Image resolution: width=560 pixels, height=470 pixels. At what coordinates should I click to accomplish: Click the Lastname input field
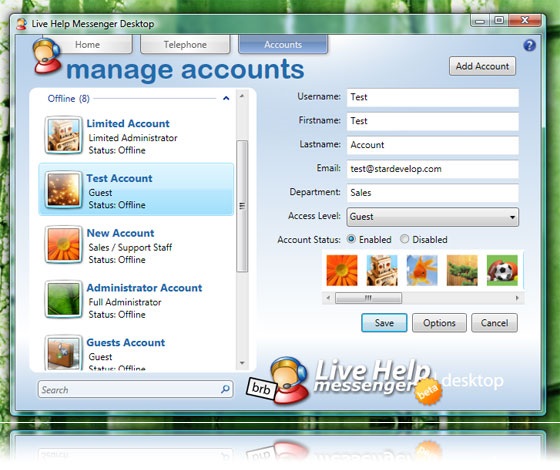[x=432, y=145]
